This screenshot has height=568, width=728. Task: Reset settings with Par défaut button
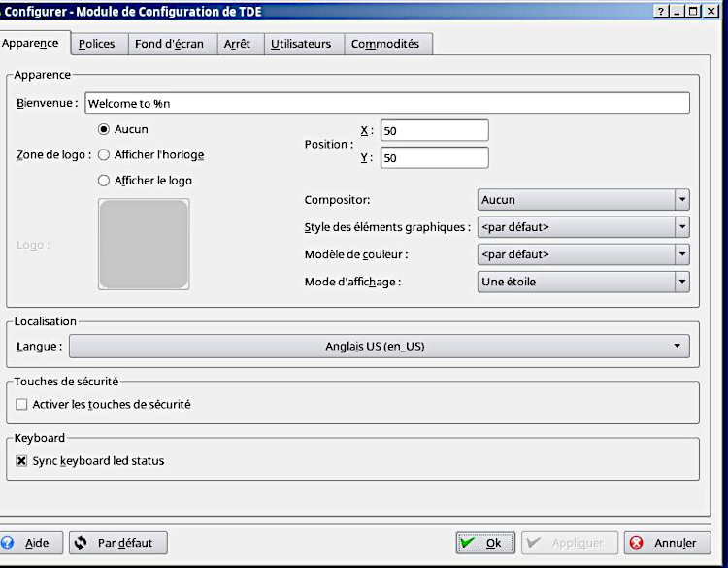click(118, 543)
